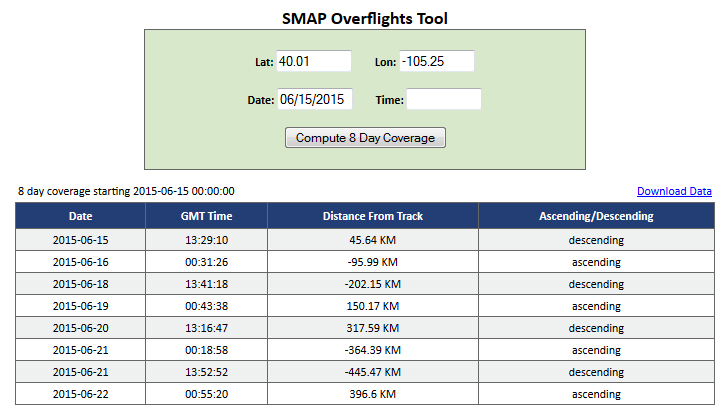Click the Ascending/Descending column header
The width and height of the screenshot is (727, 415).
point(596,216)
